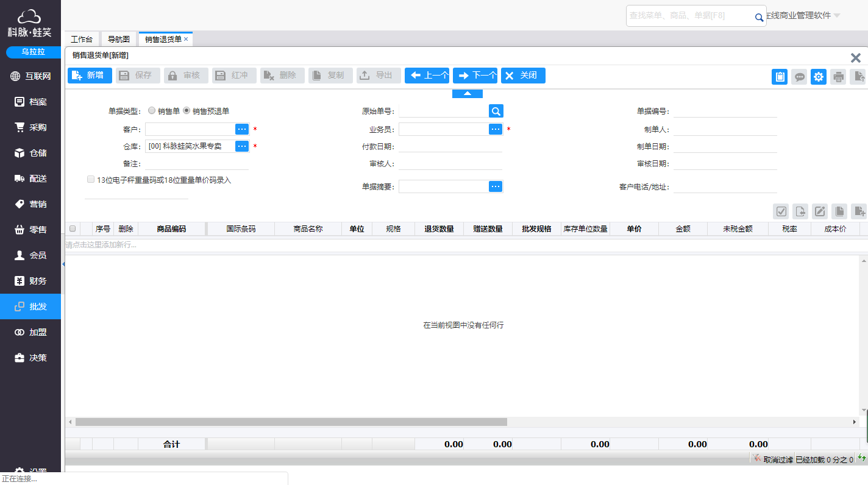The height and width of the screenshot is (485, 868).
Task: Toggle the select-all checkbox in grid header
Action: pos(73,229)
